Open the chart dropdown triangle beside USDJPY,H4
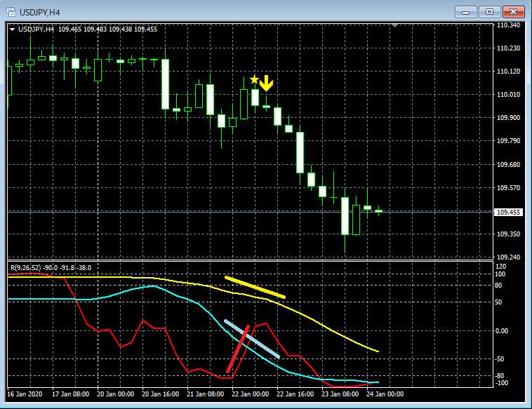 pos(12,29)
